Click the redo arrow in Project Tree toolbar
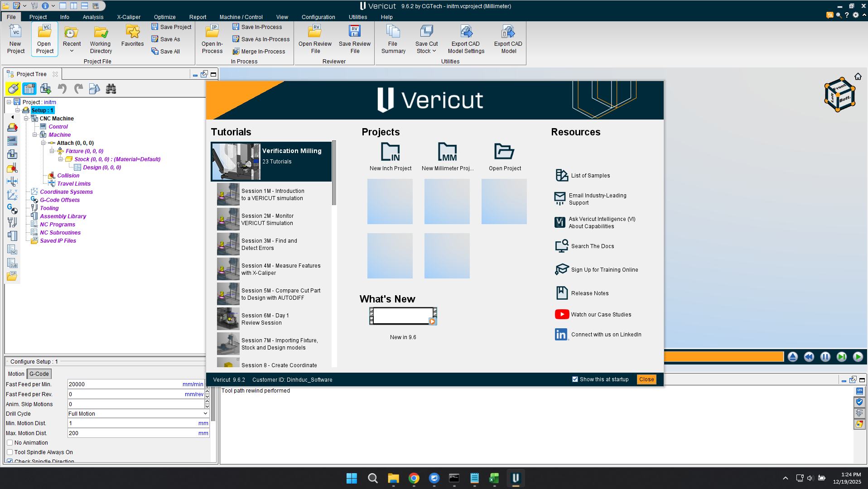This screenshot has height=489, width=868. coord(78,89)
